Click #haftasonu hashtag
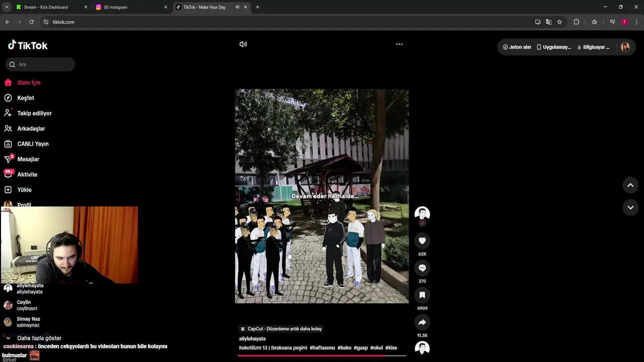This screenshot has height=362, width=644. coord(322,348)
